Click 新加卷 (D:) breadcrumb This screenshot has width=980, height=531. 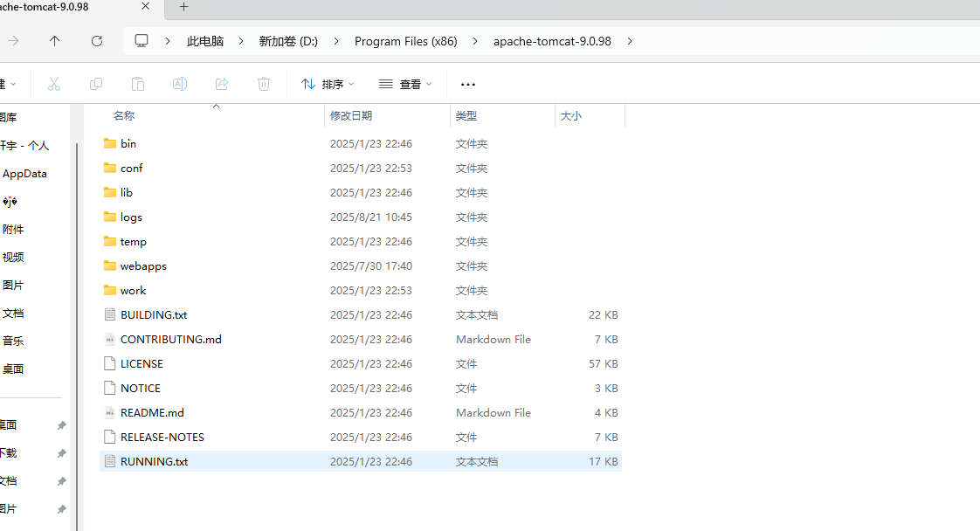[288, 41]
